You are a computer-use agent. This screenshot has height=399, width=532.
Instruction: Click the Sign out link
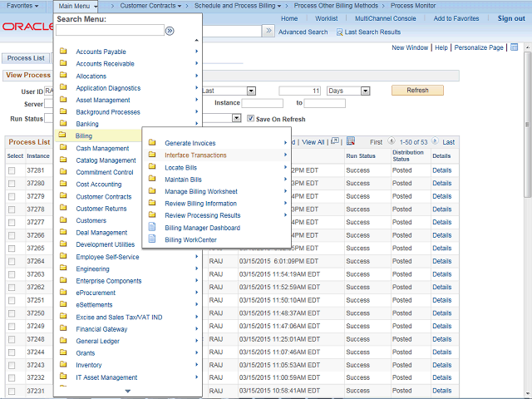click(510, 18)
